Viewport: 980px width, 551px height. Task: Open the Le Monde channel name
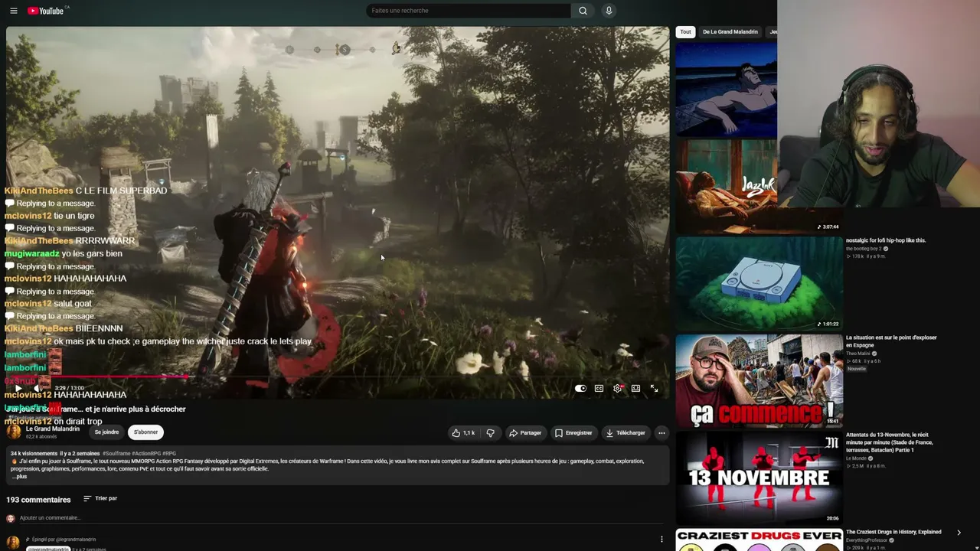point(856,458)
